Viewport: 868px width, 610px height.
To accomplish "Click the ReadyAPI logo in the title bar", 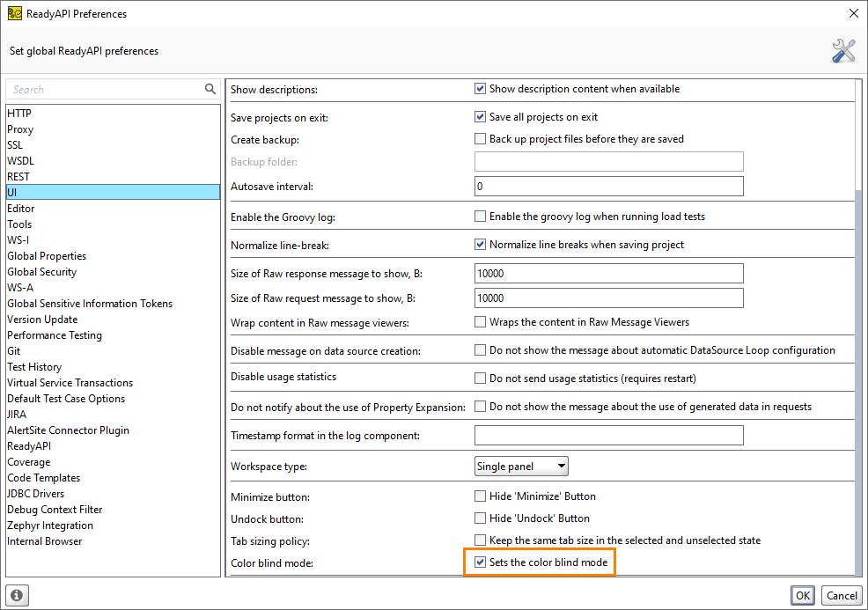I will click(x=15, y=13).
